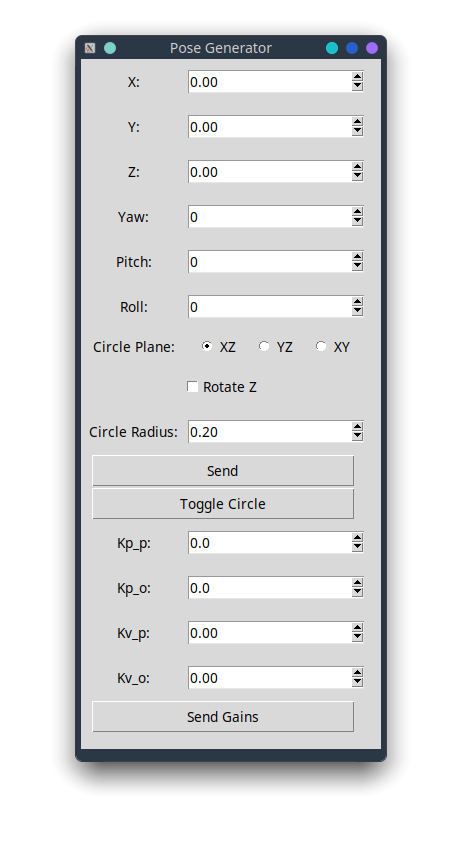Click the Send Gains button
Image resolution: width=462 pixels, height=847 pixels.
click(x=223, y=717)
